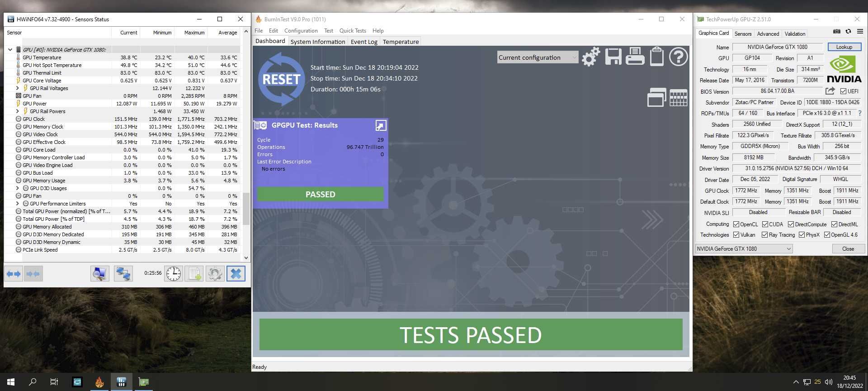The height and width of the screenshot is (391, 868).
Task: Toggle the UEFI checkbox in GPU-Z
Action: pos(843,91)
